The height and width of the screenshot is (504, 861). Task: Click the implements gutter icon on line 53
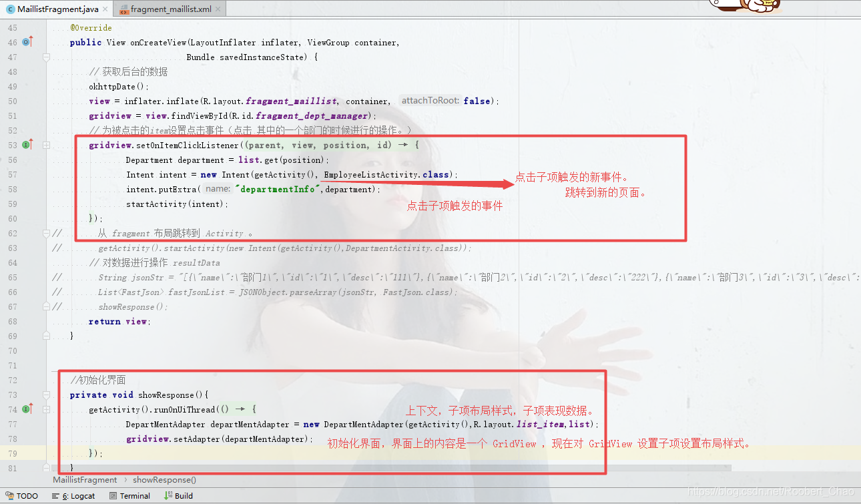coord(27,145)
